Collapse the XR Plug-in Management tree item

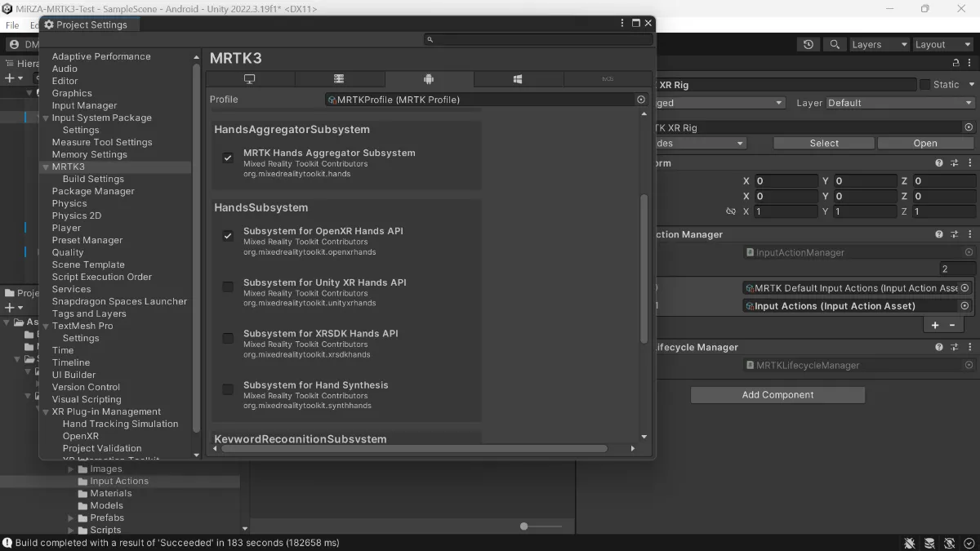tap(46, 412)
